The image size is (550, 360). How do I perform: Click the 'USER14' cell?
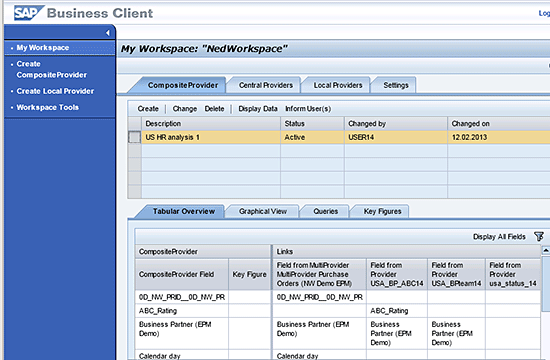396,137
